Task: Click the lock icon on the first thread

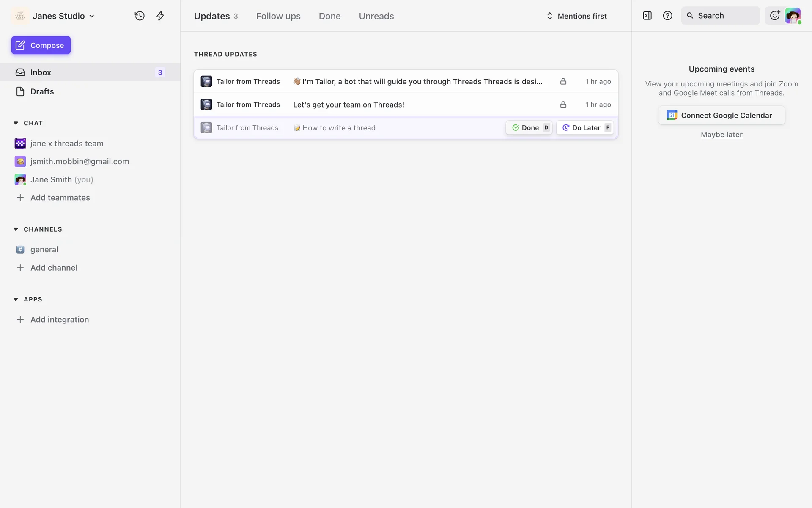Action: tap(563, 81)
